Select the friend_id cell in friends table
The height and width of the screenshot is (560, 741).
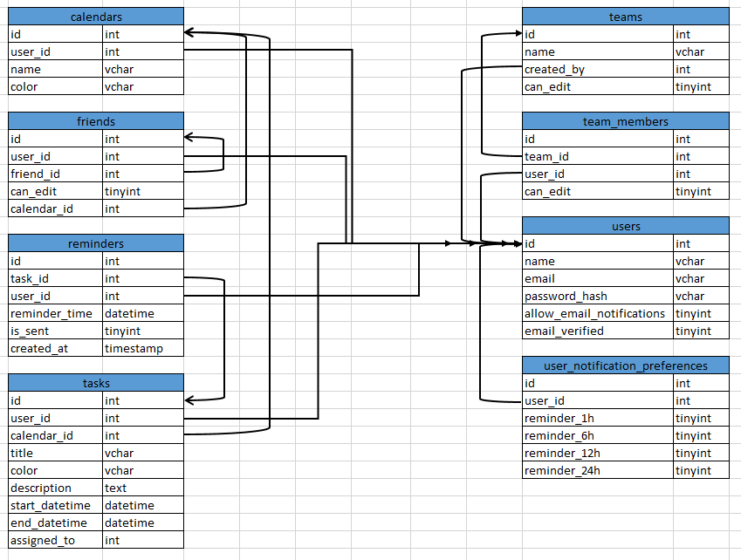coord(55,174)
